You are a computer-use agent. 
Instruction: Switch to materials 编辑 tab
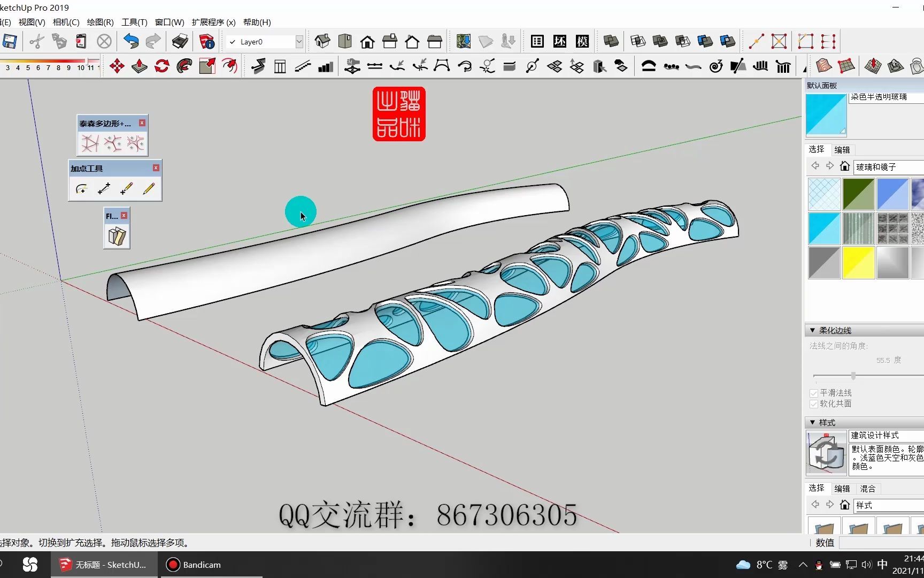coord(842,150)
